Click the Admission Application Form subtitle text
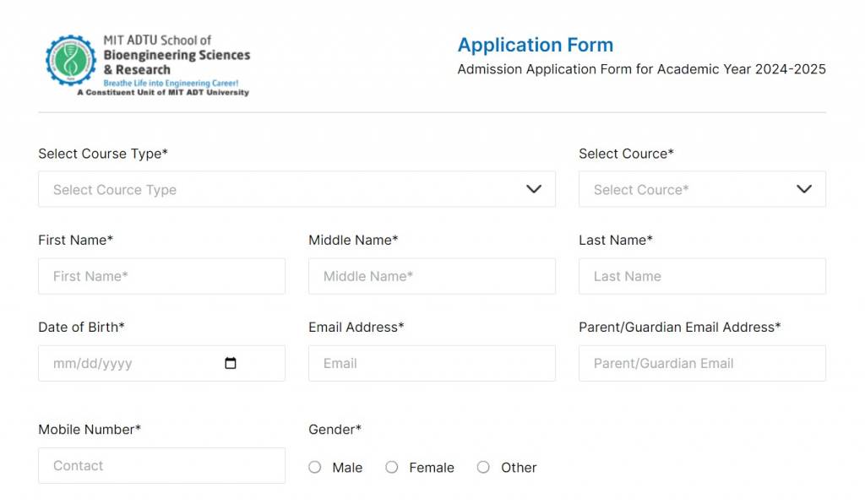The height and width of the screenshot is (504, 865). pos(641,69)
